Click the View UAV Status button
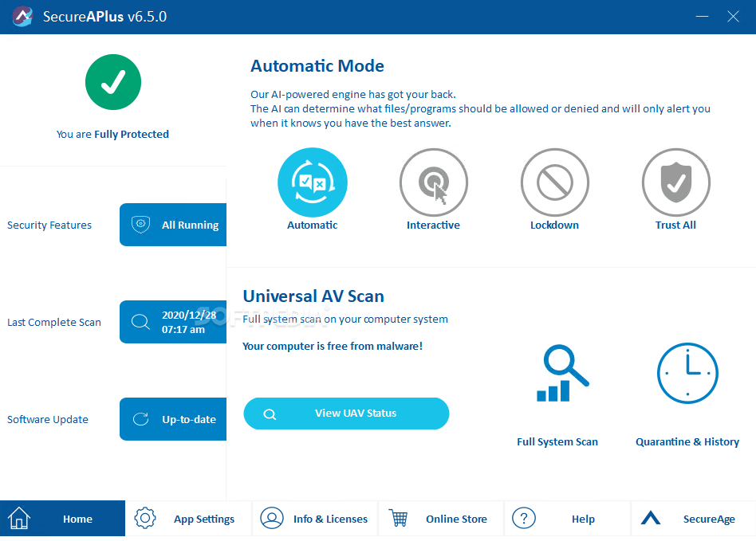Image resolution: width=756 pixels, height=541 pixels. point(346,414)
